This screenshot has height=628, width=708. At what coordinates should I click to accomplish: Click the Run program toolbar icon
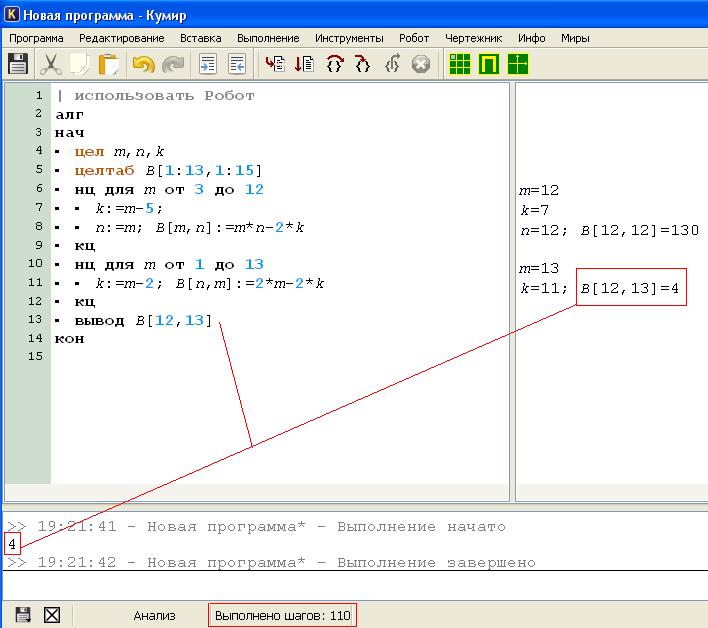[274, 64]
